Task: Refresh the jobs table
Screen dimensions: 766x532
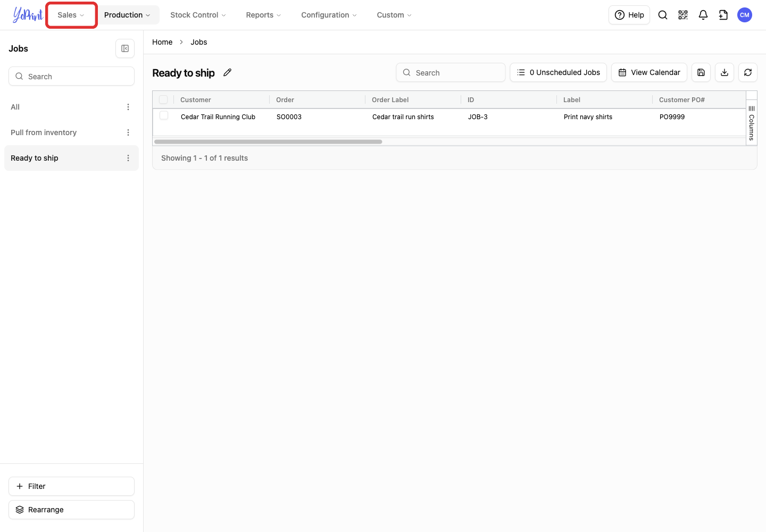Action: pyautogui.click(x=748, y=72)
